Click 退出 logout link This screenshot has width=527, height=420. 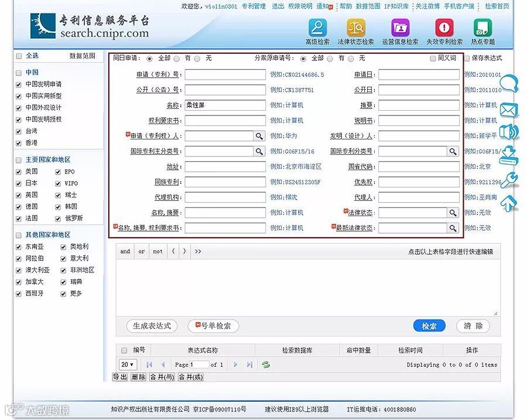click(x=278, y=6)
